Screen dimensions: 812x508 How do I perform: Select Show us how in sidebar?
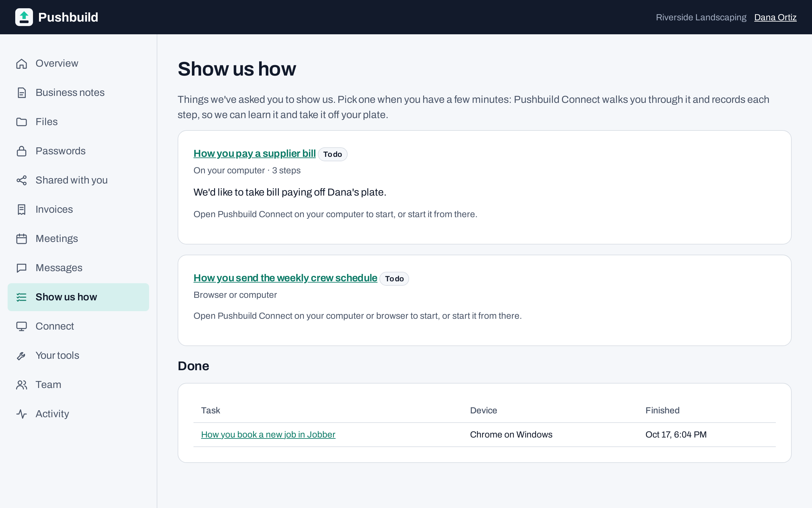(78, 297)
